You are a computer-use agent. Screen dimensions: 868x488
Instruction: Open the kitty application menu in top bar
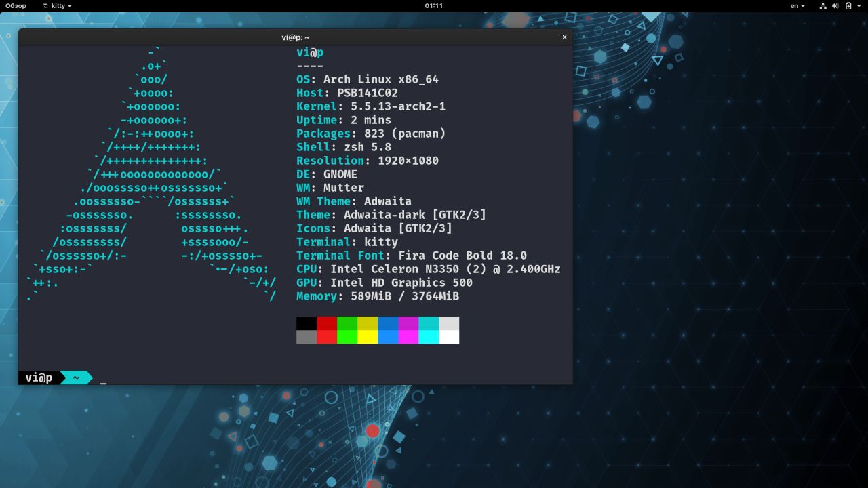[57, 5]
